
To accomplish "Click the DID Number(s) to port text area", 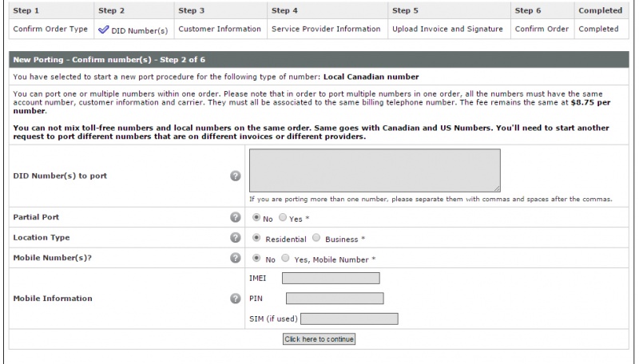I will [x=375, y=170].
